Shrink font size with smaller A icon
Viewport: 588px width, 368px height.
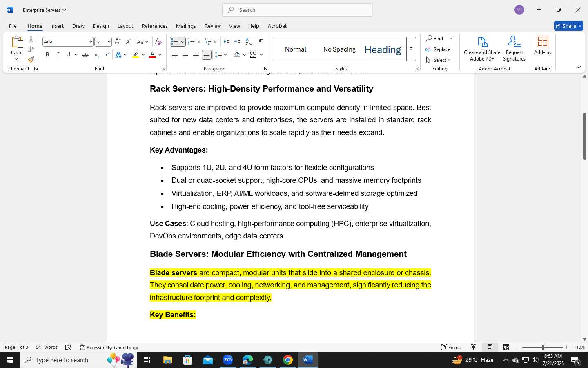tap(128, 42)
